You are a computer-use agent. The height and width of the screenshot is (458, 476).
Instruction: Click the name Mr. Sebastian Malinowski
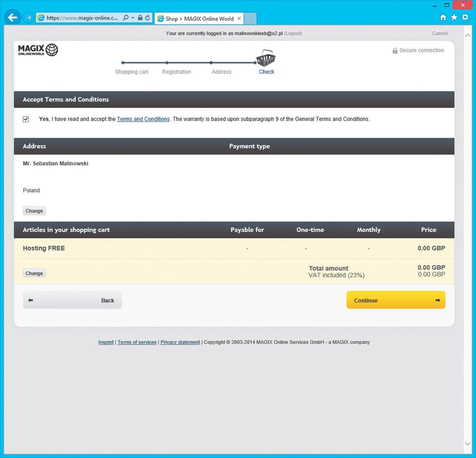pyautogui.click(x=56, y=163)
